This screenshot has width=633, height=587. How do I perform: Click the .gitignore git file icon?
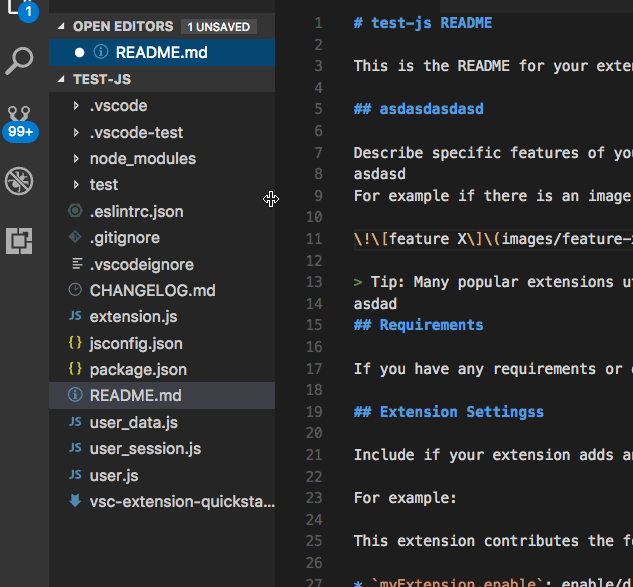75,237
